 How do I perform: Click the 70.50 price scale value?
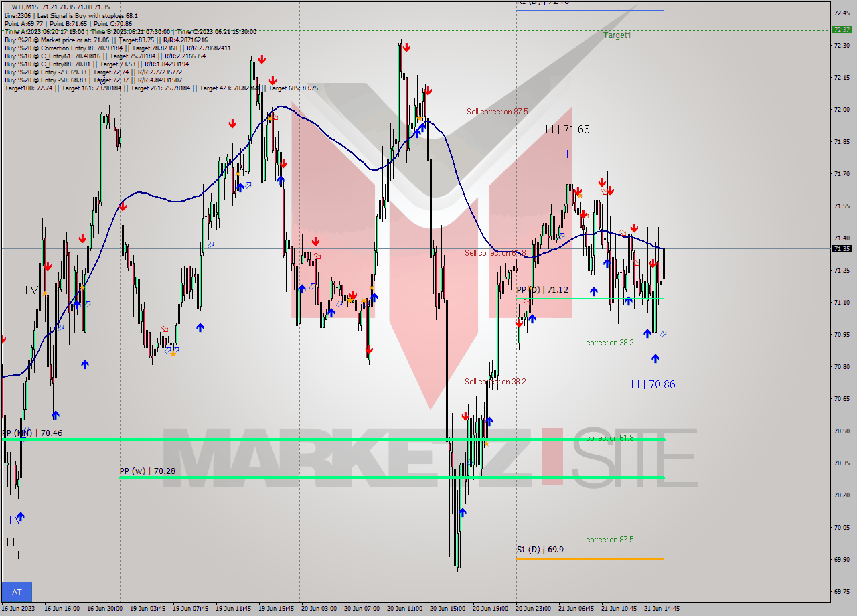842,431
